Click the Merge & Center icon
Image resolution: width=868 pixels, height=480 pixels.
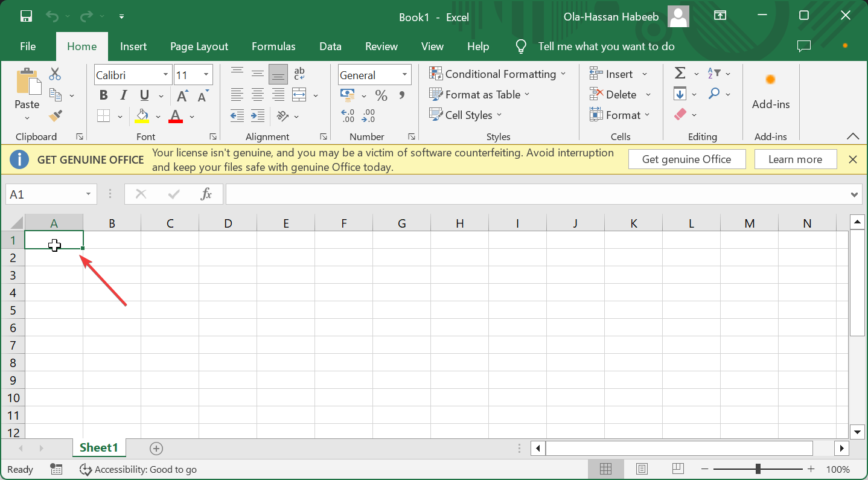click(299, 95)
